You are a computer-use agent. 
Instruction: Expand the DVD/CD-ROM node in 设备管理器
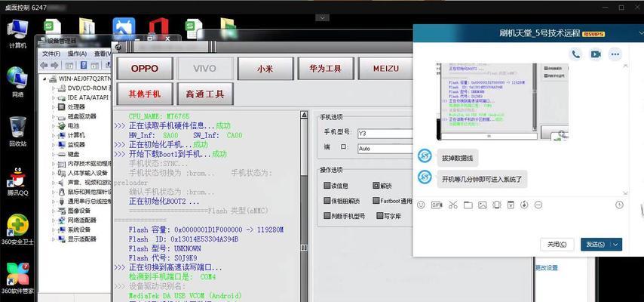point(54,88)
